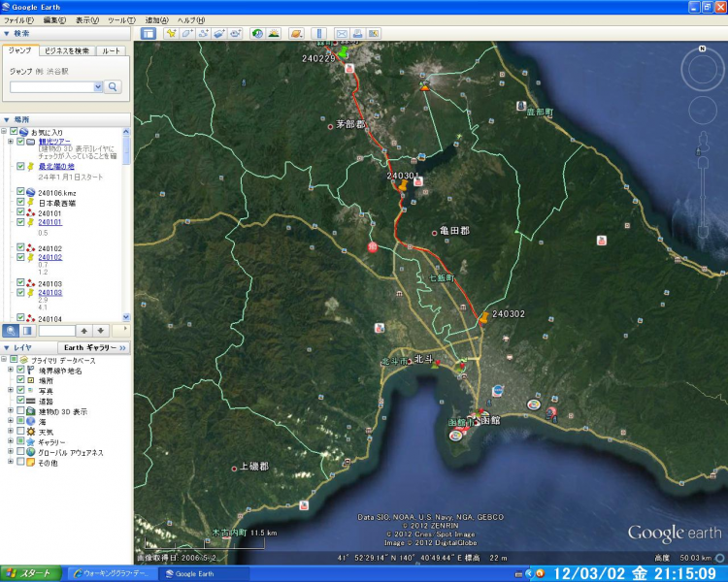Collapse プライマリ データベース tree node
The width and height of the screenshot is (728, 582).
point(4,359)
